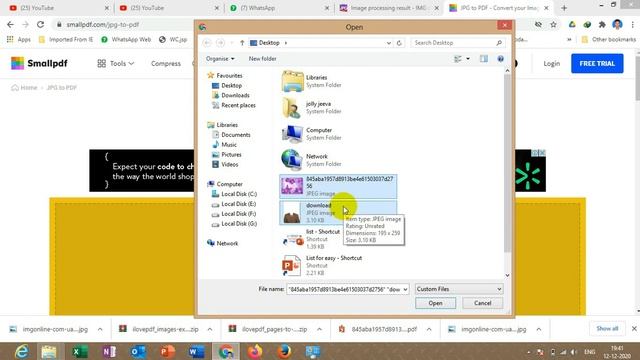Click the Open dialog vertical scrollbar
The height and width of the screenshot is (360, 640).
click(507, 173)
